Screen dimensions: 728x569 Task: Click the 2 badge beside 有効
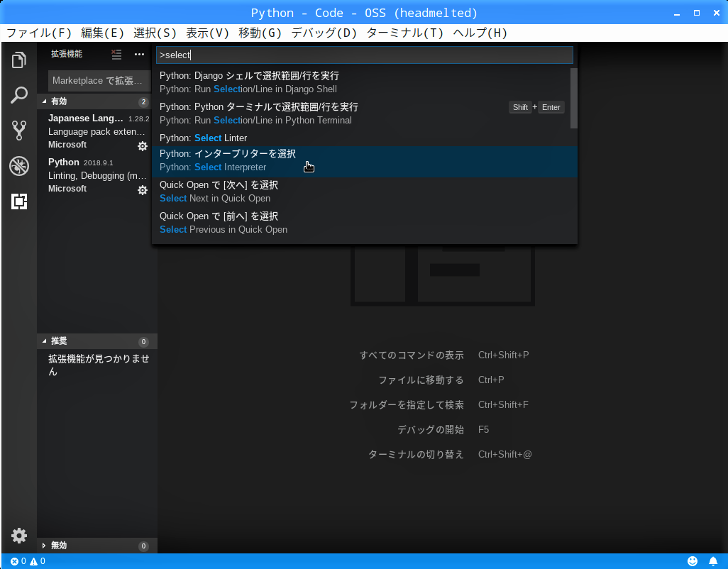(143, 101)
